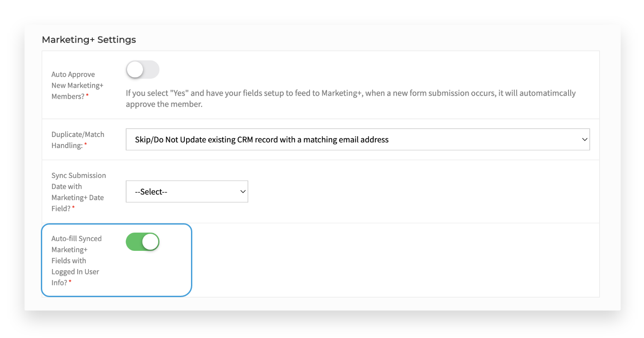The height and width of the screenshot is (338, 644).
Task: Click the Duplicate/Match Handling label
Action: click(78, 140)
